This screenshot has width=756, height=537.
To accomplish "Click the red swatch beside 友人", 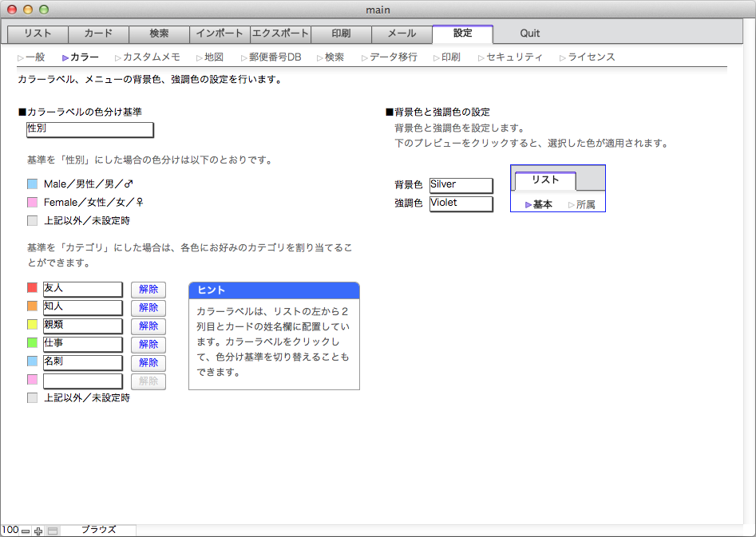I will click(x=33, y=288).
